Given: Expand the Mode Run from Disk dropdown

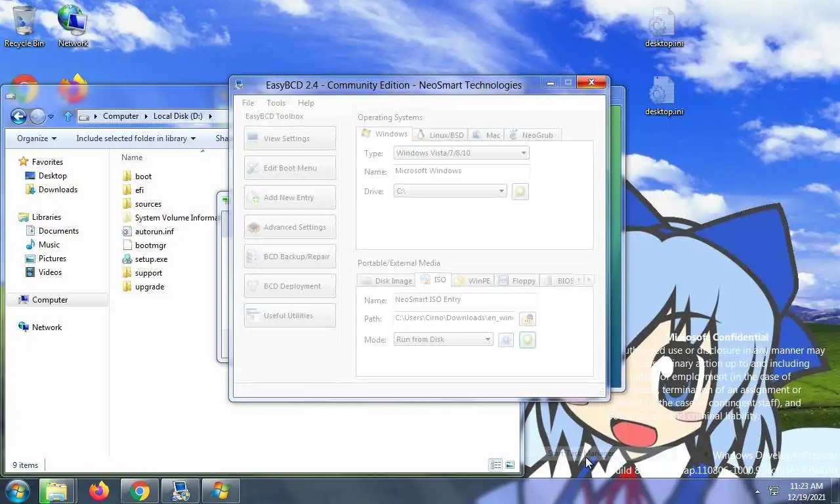Looking at the screenshot, I should pos(443,339).
